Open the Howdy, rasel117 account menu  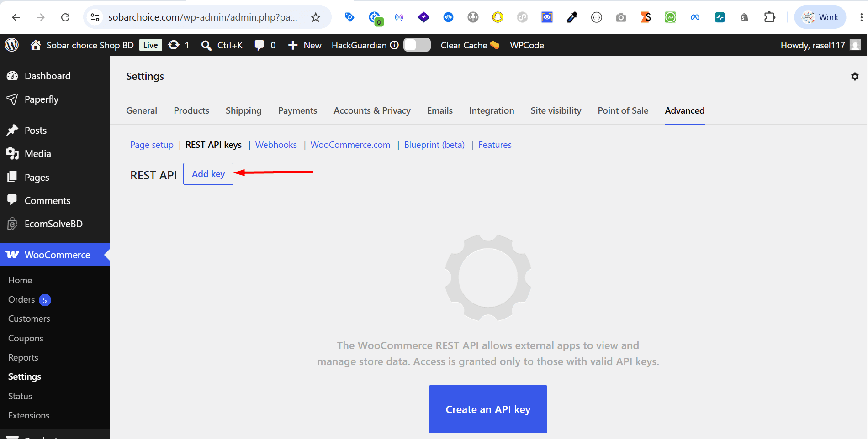(x=820, y=45)
